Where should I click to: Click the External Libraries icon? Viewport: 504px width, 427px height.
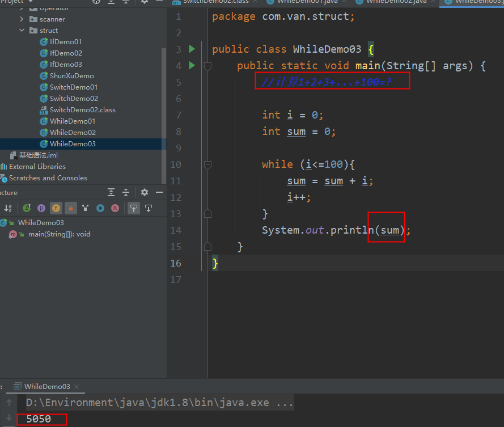pos(3,167)
